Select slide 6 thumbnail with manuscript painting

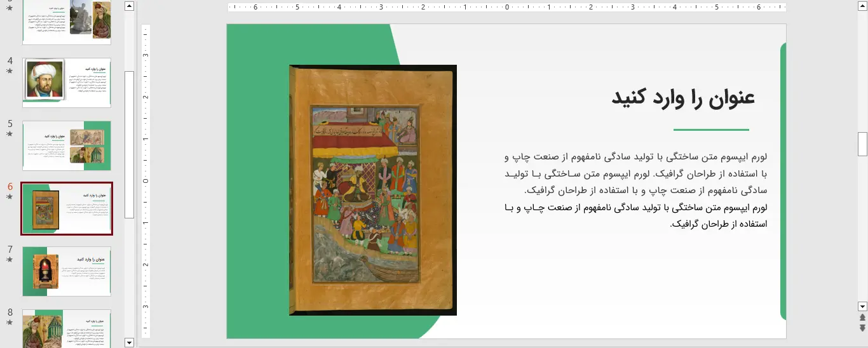[67, 209]
